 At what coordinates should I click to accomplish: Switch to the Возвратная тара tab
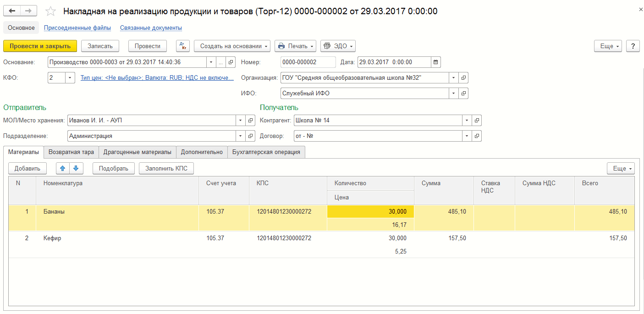[71, 152]
